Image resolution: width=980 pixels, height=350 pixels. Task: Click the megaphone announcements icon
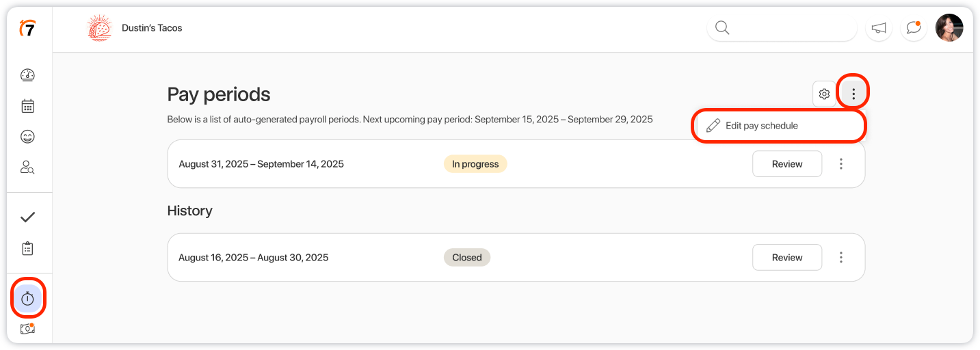pos(879,28)
